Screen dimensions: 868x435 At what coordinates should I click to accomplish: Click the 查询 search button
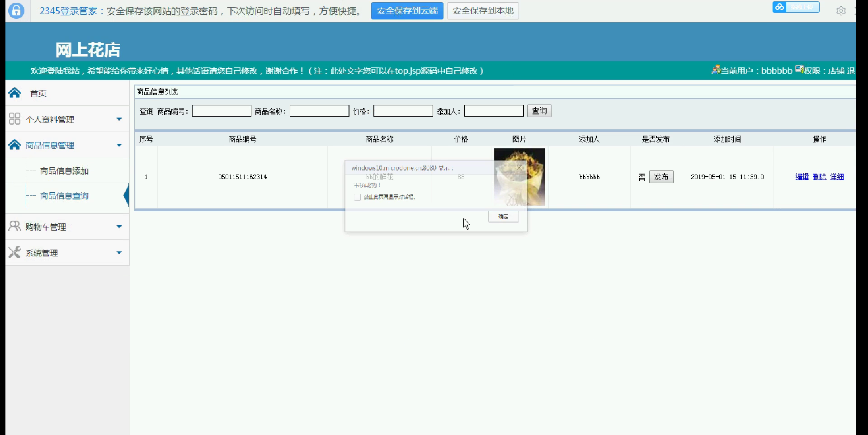tap(539, 111)
